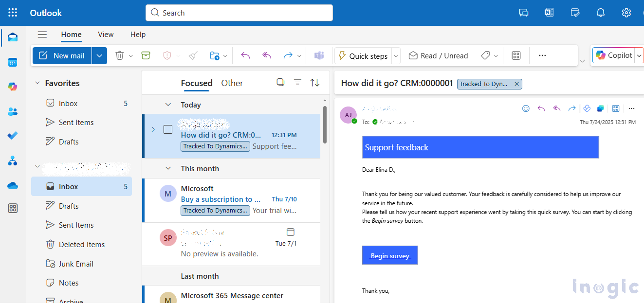
Task: Open the To Do checkmark app icon
Action: tap(13, 136)
